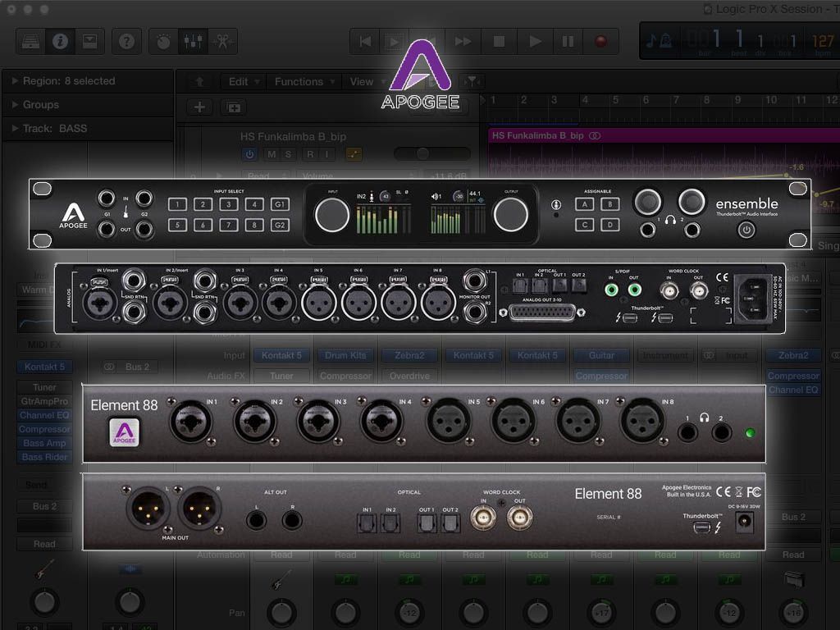Click the red Record button
Image resolution: width=840 pixels, height=630 pixels.
coord(601,41)
